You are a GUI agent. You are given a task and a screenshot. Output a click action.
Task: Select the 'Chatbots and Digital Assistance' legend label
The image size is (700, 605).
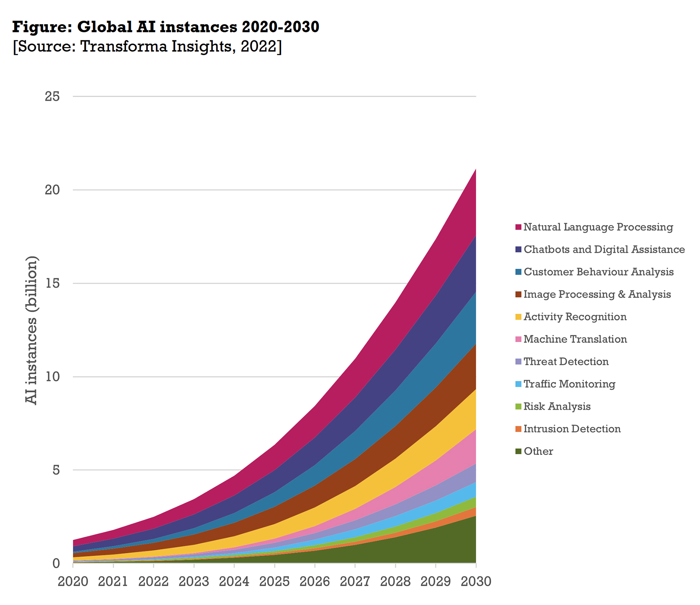(x=604, y=250)
